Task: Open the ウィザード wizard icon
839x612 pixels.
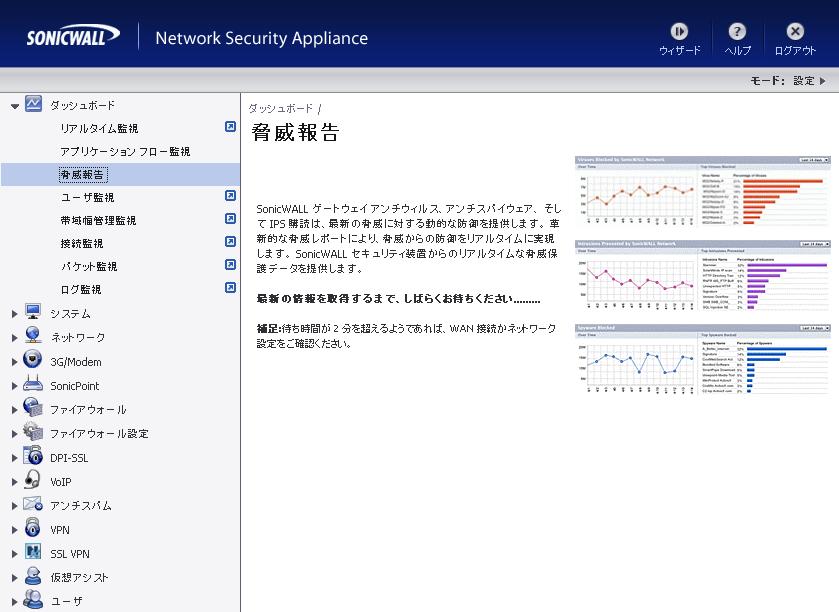Action: (x=679, y=32)
